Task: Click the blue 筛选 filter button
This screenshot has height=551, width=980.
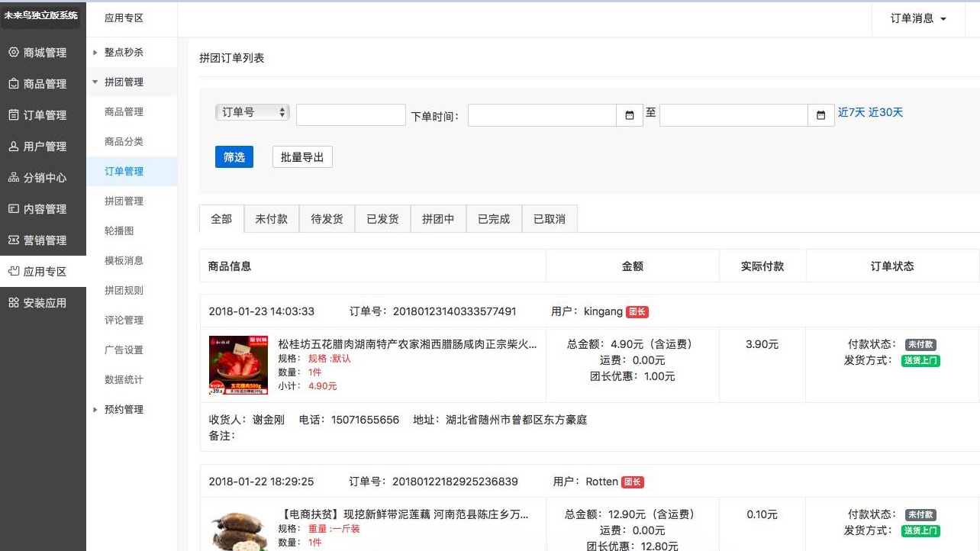Action: [x=234, y=157]
